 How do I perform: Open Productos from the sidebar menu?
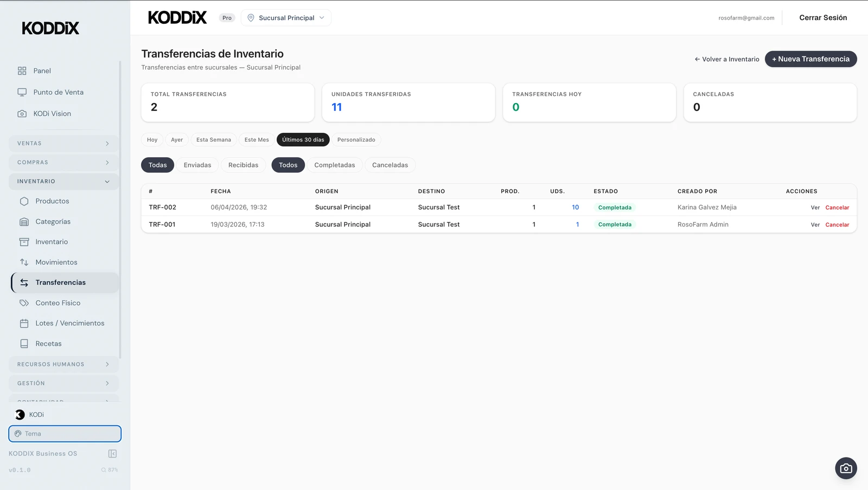coord(52,201)
